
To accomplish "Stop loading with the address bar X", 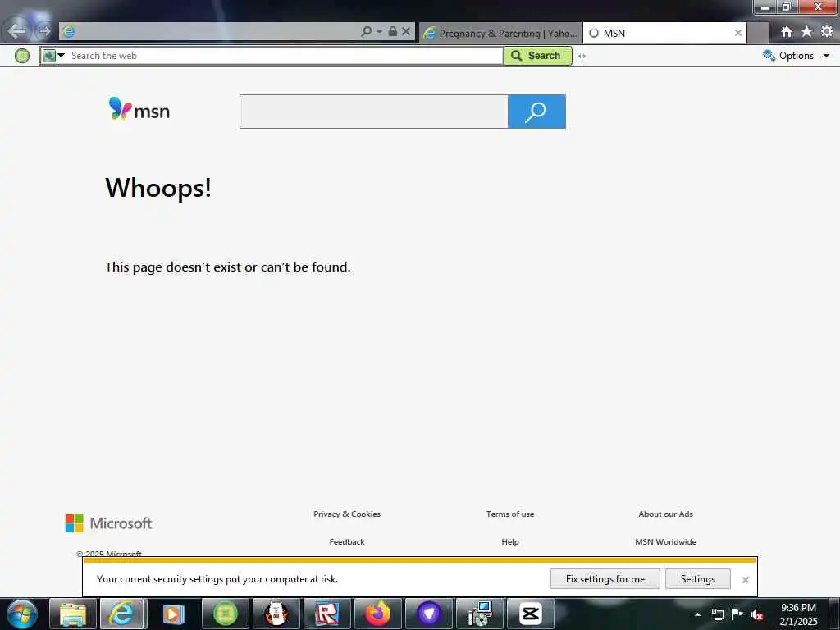I will coord(406,32).
